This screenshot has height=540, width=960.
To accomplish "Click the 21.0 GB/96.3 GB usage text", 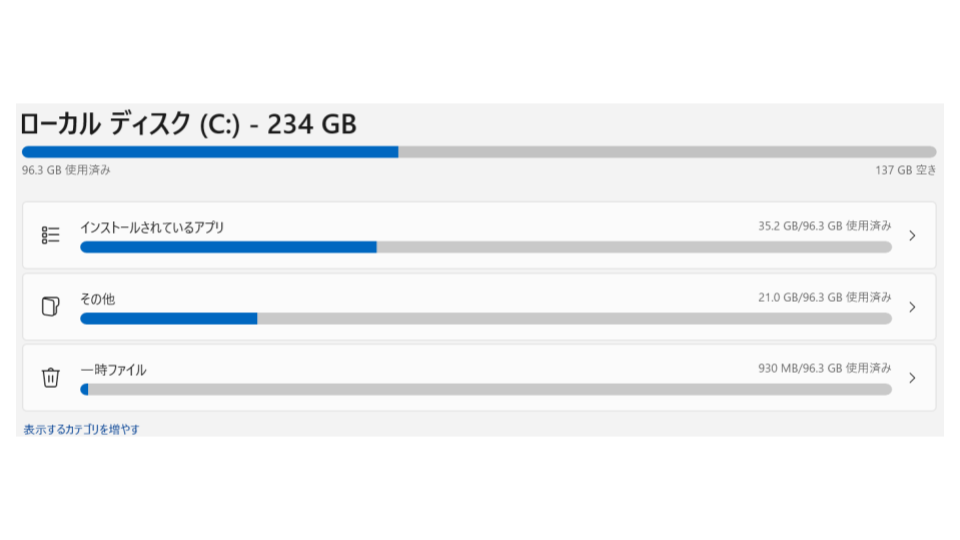I will pos(824,298).
